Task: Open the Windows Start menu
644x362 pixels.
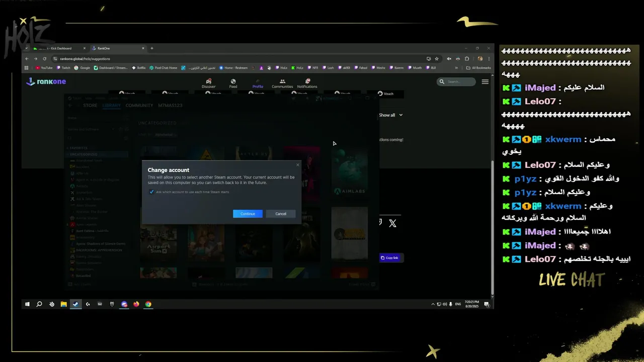Action: pyautogui.click(x=27, y=304)
